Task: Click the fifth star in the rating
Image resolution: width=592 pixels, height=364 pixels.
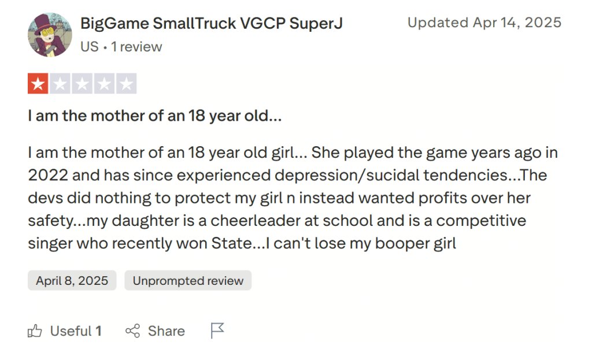Action: click(x=126, y=83)
